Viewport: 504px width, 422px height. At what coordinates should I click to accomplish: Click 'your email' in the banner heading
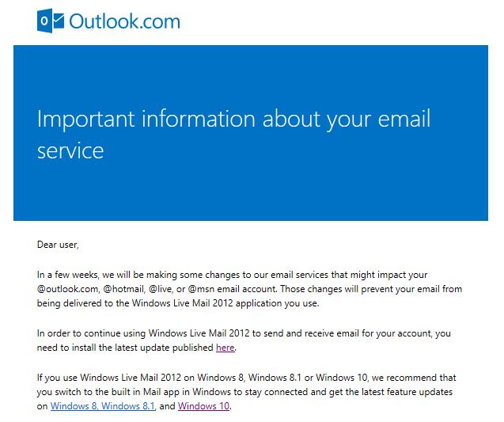tap(378, 119)
